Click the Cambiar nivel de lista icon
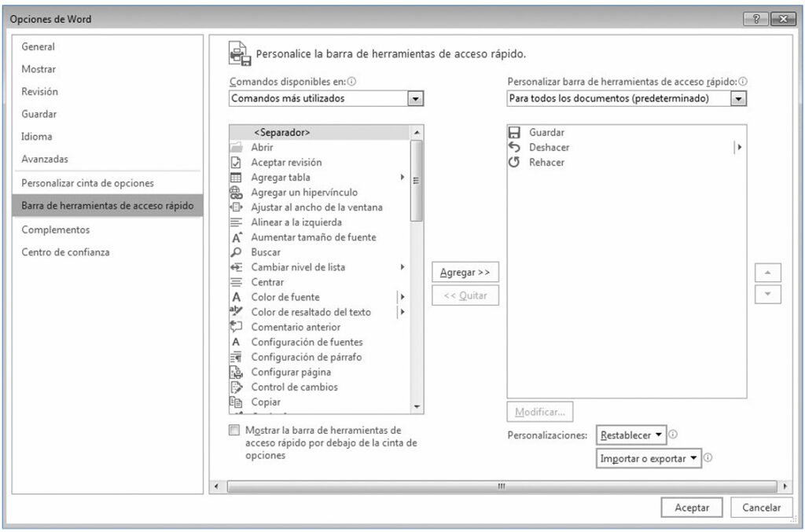 [x=236, y=267]
